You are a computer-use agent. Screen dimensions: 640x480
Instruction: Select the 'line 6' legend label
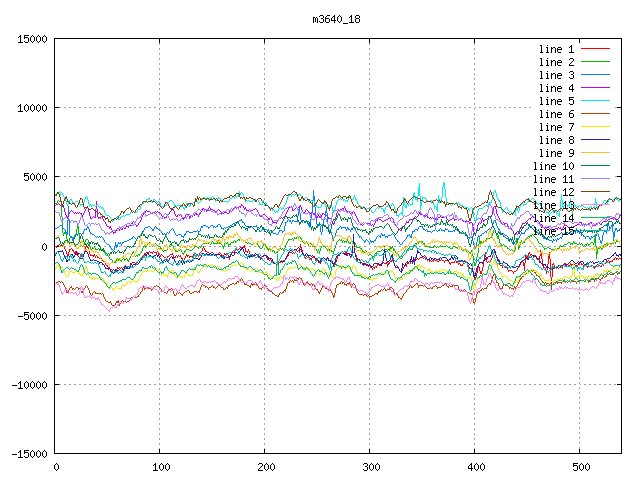(x=556, y=114)
